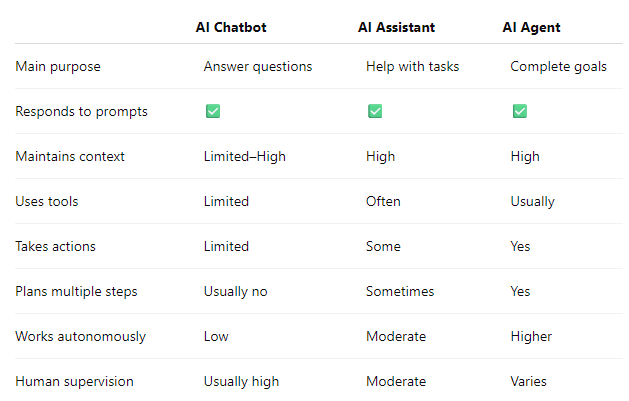
Task: Click the Takes actions row label
Action: [x=55, y=246]
